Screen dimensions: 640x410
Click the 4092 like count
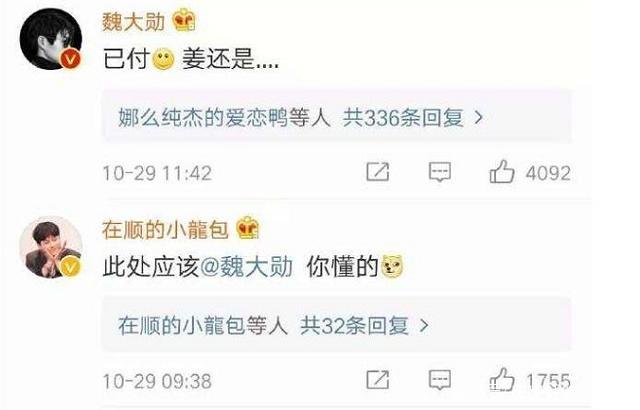click(548, 173)
